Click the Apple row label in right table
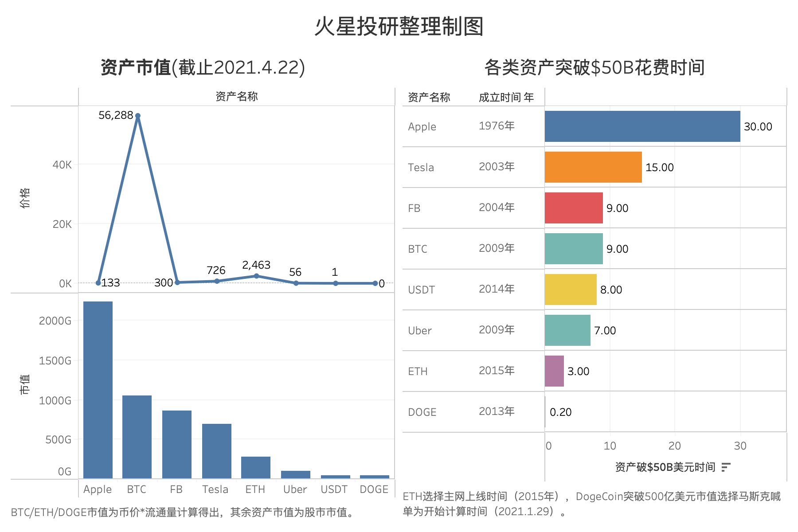Screen dimensions: 798x532 (422, 127)
